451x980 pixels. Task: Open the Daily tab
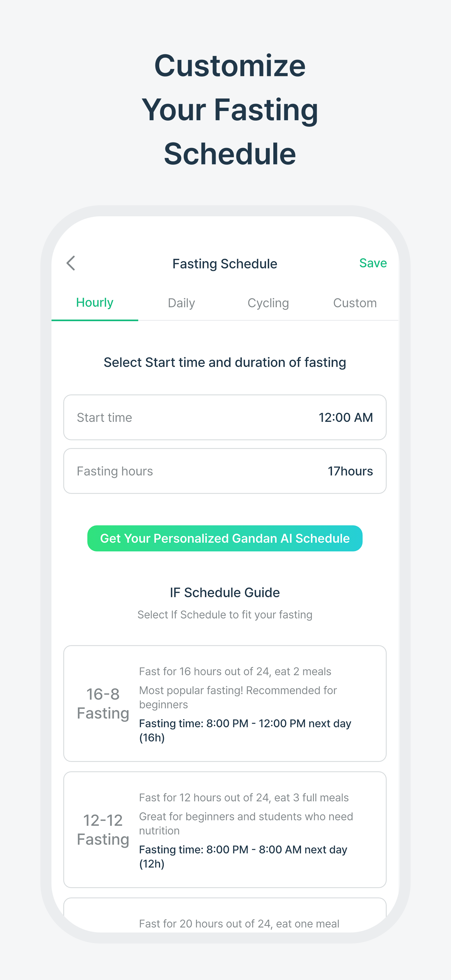(181, 303)
